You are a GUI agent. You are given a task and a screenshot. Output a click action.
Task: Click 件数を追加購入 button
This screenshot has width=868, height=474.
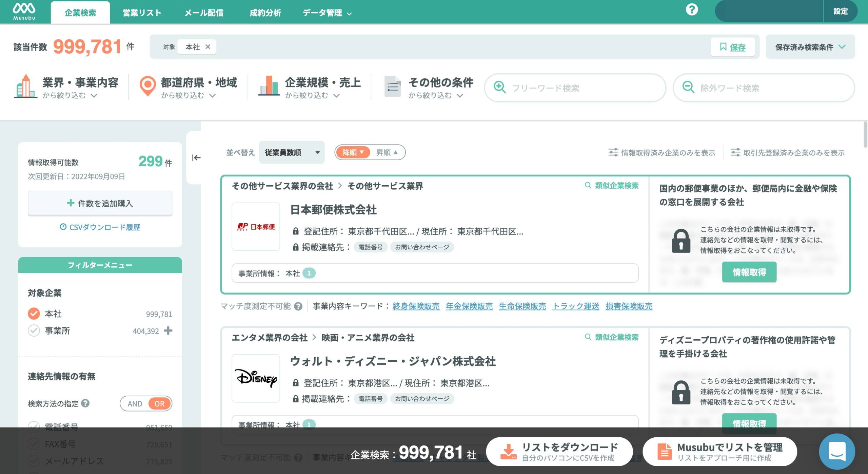(x=100, y=203)
